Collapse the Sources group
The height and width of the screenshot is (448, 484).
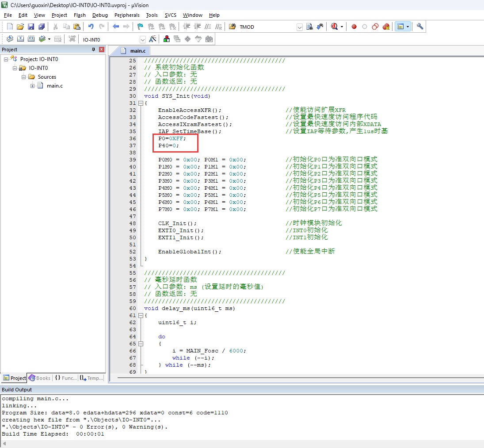click(23, 77)
